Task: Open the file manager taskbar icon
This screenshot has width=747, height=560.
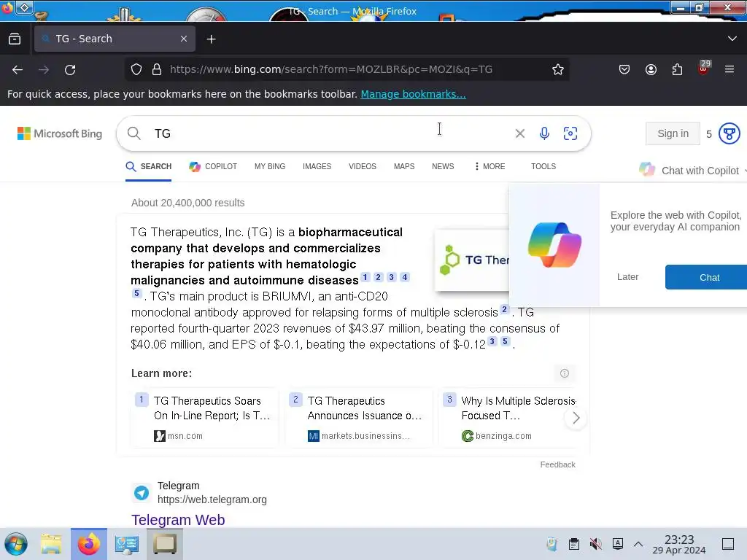Action: click(x=52, y=544)
